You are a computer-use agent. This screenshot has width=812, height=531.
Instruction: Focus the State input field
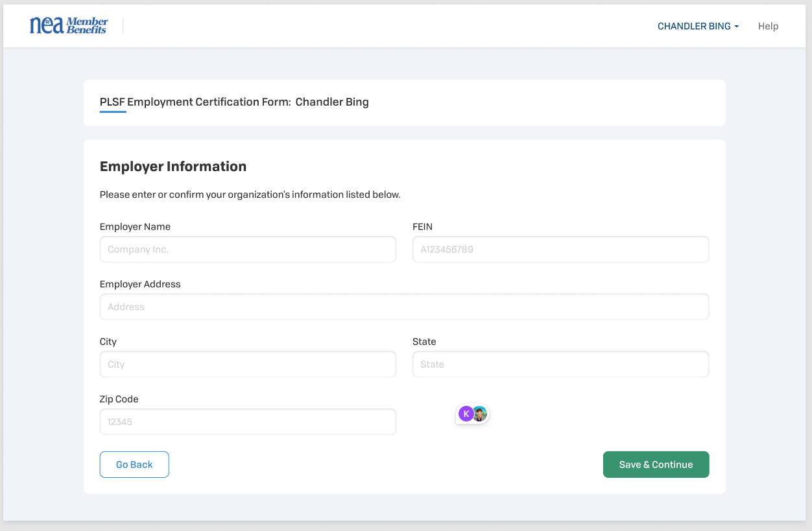point(560,364)
